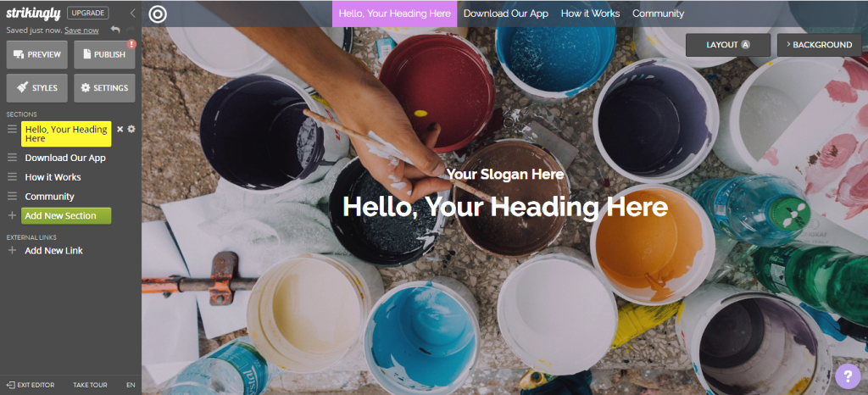Click the Save now link
This screenshot has height=395, width=868.
[81, 31]
